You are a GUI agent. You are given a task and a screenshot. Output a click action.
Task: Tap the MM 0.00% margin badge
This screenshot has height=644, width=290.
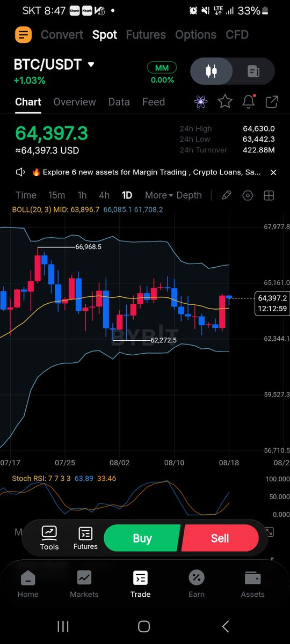(x=162, y=74)
